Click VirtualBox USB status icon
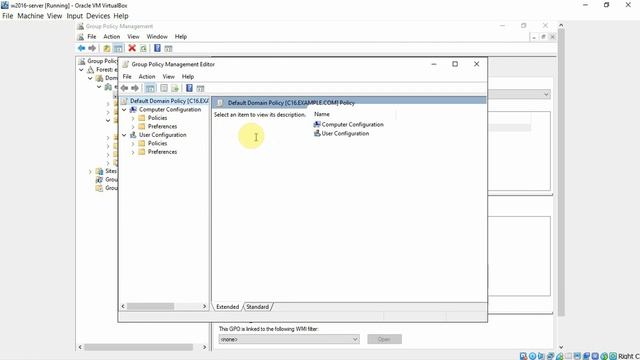This screenshot has width=640, height=360. [559, 356]
